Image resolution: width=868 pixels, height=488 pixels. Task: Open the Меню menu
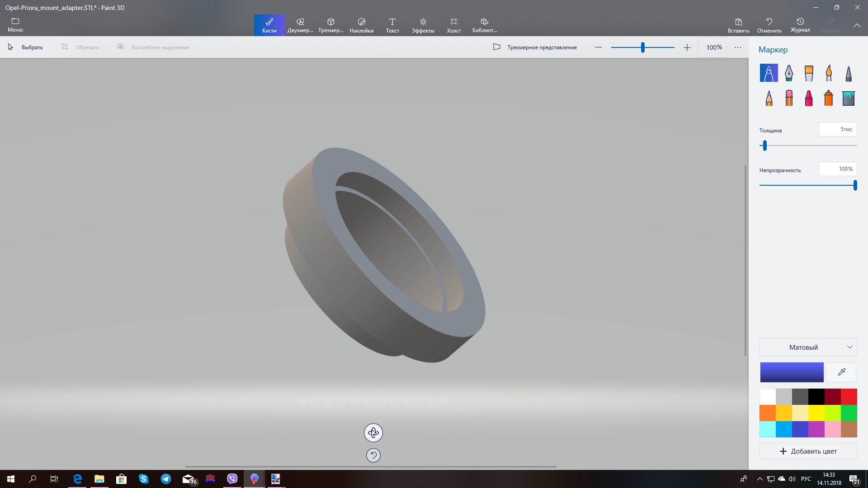[x=15, y=25]
